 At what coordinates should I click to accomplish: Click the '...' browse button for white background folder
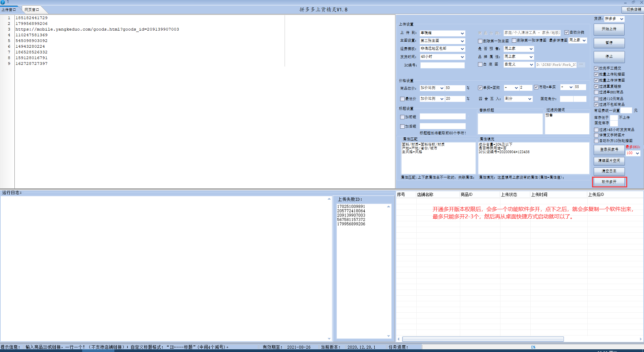pyautogui.click(x=581, y=64)
